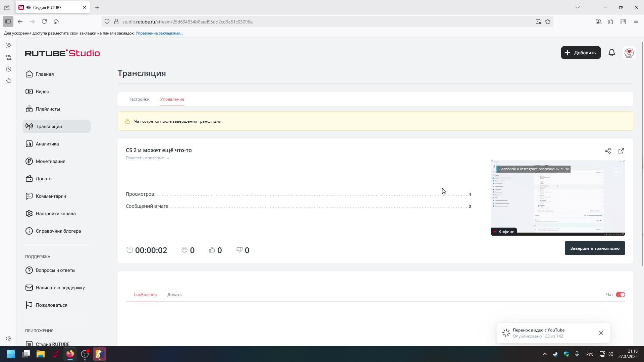The width and height of the screenshot is (644, 362).
Task: Switch to the chat Донаты tab
Action: [175, 295]
